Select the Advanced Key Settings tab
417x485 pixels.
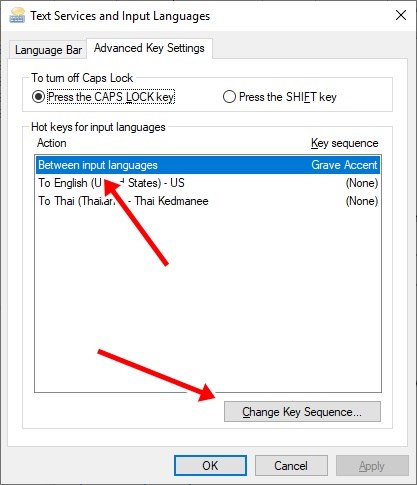[149, 48]
